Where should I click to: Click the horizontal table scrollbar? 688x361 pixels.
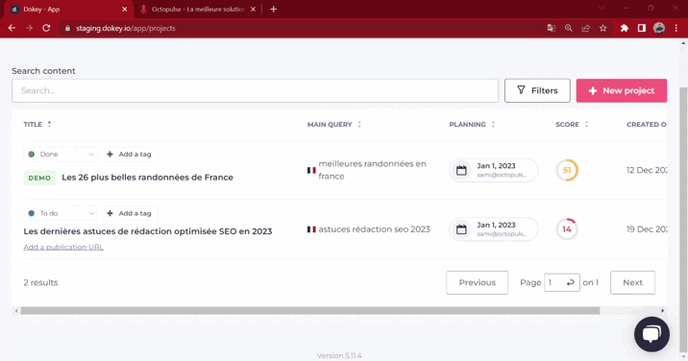tap(310, 311)
